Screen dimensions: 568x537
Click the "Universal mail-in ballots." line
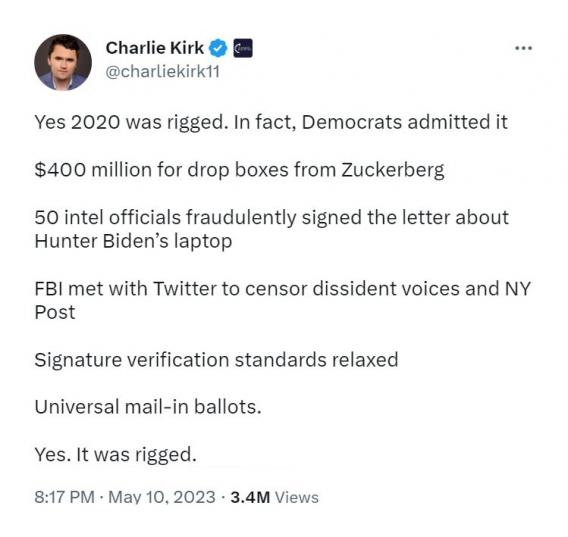148,407
